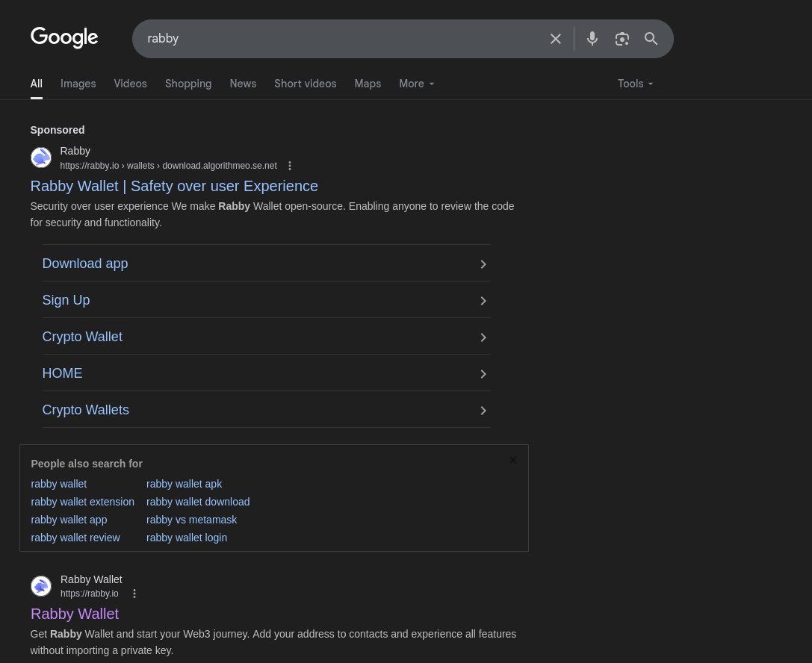Screen dimensions: 812x663
Task: Click the Rabby Wallet favicon in organic result
Action: pos(41,586)
